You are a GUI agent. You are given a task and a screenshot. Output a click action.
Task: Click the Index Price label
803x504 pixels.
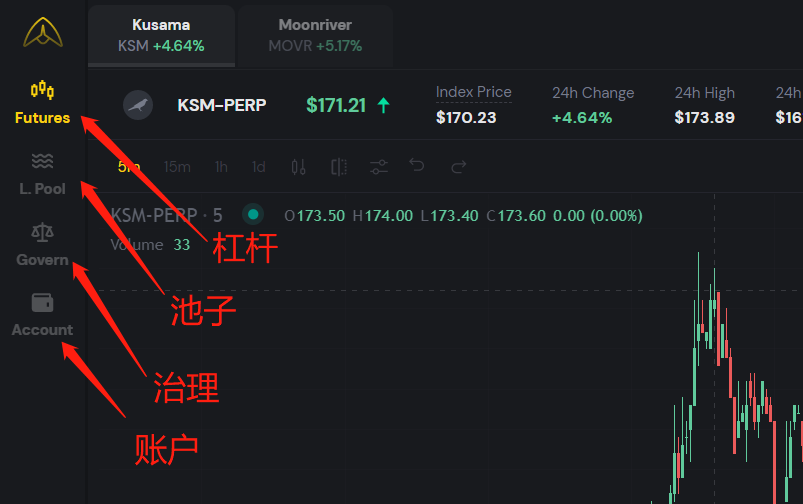pyautogui.click(x=474, y=92)
